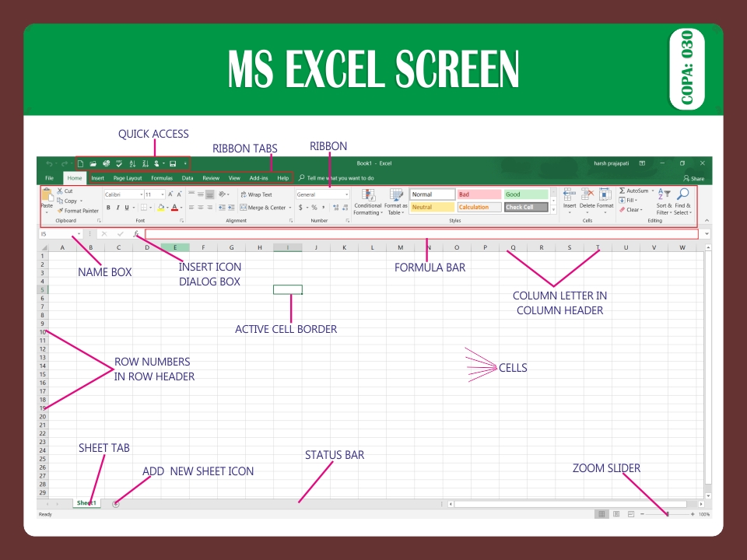Viewport: 747px width, 560px height.
Task: Open the Number Format dropdown showing General
Action: point(347,194)
